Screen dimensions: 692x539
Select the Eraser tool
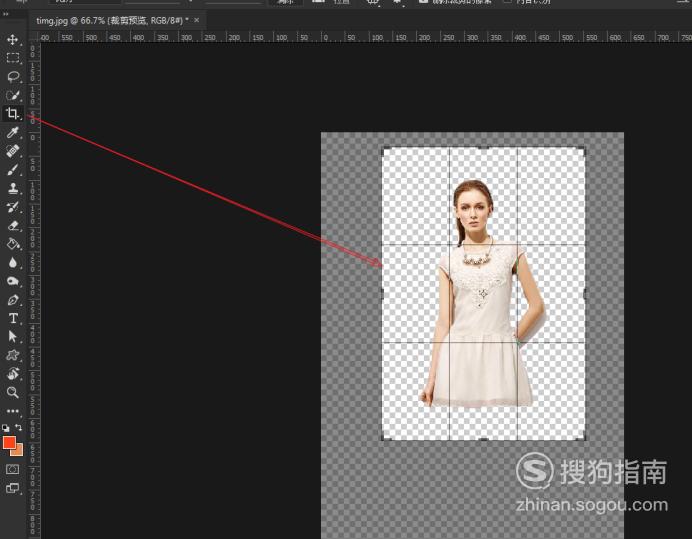[12, 225]
